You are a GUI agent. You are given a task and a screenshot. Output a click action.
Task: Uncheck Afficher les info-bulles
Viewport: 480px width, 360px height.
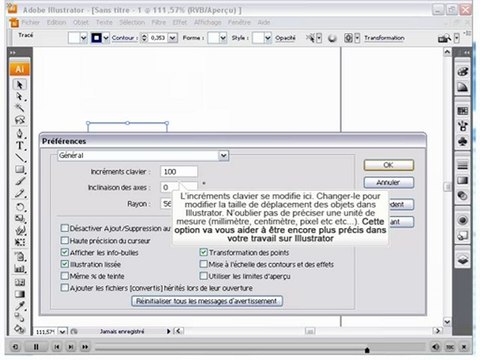[x=65, y=252]
